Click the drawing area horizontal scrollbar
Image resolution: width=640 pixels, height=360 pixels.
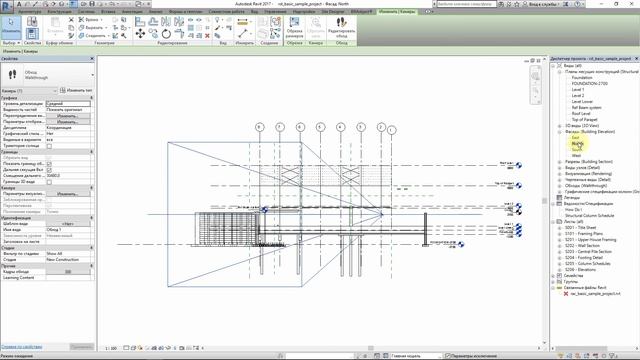coord(370,348)
